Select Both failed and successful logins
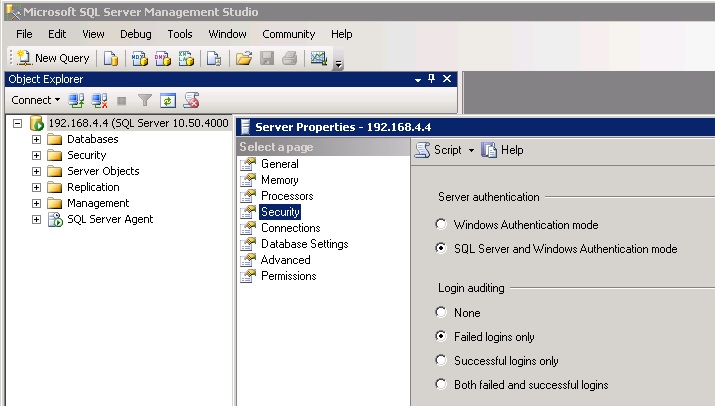715x406 pixels. click(x=441, y=385)
